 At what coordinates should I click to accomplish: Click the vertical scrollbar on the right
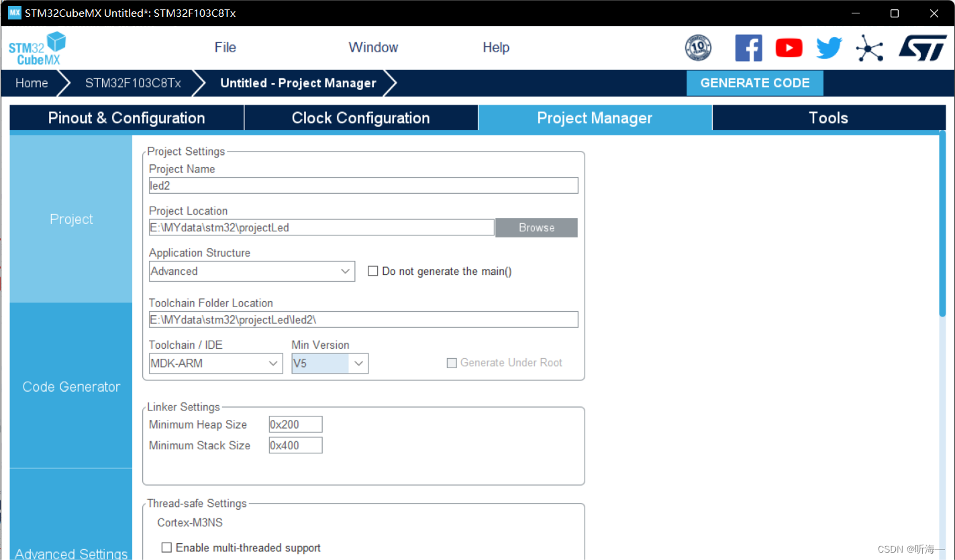(x=942, y=225)
